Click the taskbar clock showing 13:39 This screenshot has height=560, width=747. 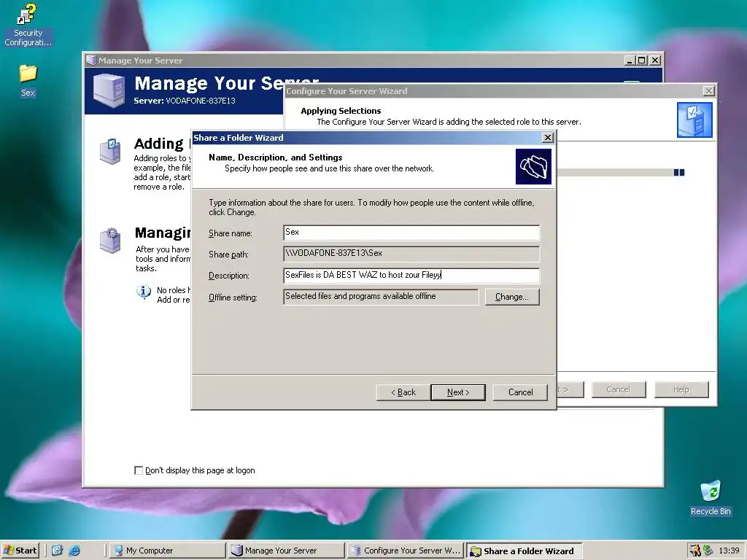(x=729, y=551)
